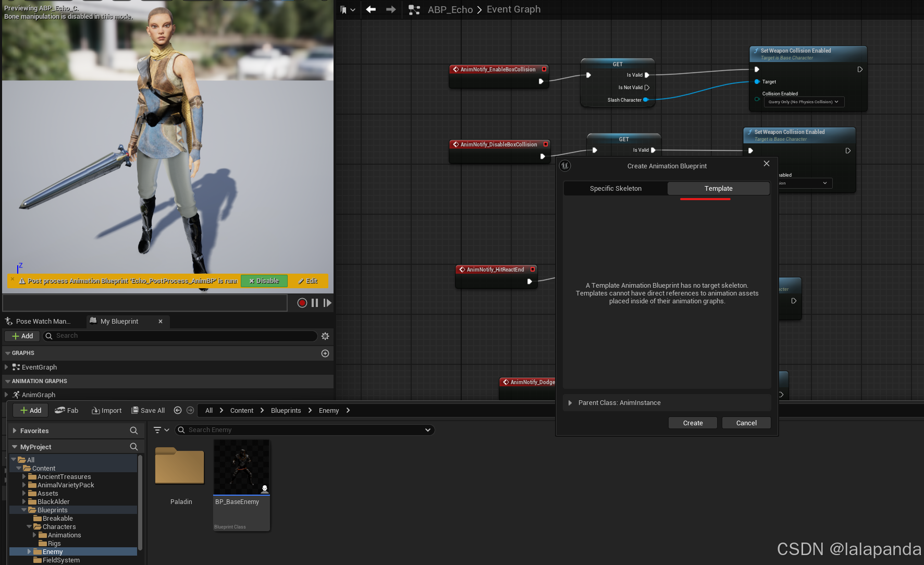Select the AncientTreasures folder in tree
Viewport: 924px width, 565px height.
[64, 477]
